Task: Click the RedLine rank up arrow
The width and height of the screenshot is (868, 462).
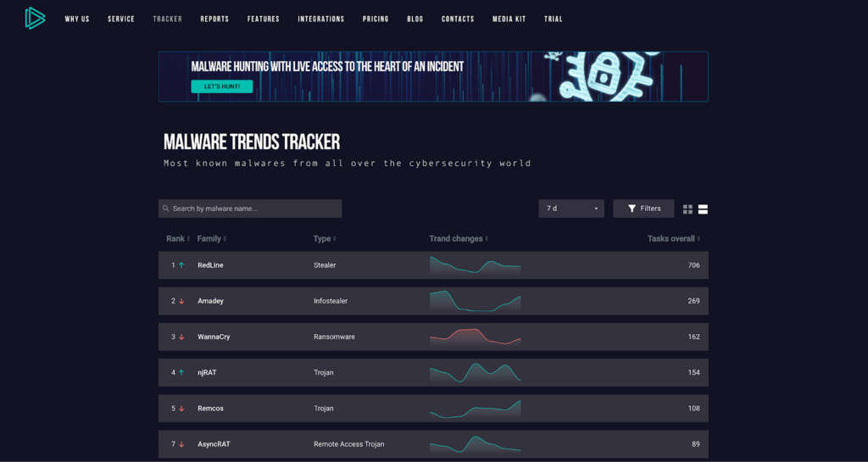Action: pyautogui.click(x=181, y=265)
